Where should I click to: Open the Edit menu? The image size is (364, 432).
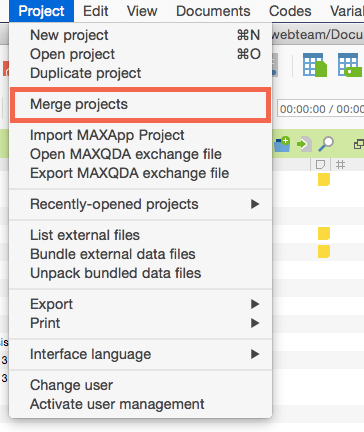[96, 11]
